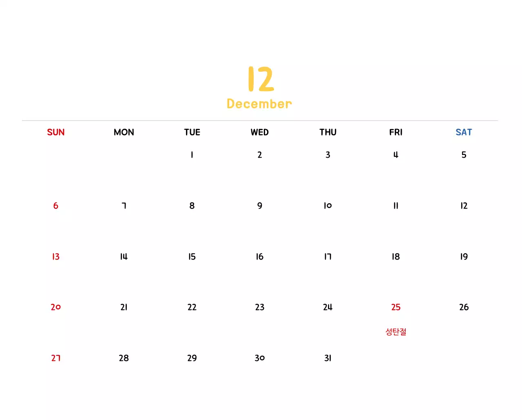Click the last day, December 31
The width and height of the screenshot is (522, 420).
pos(328,358)
